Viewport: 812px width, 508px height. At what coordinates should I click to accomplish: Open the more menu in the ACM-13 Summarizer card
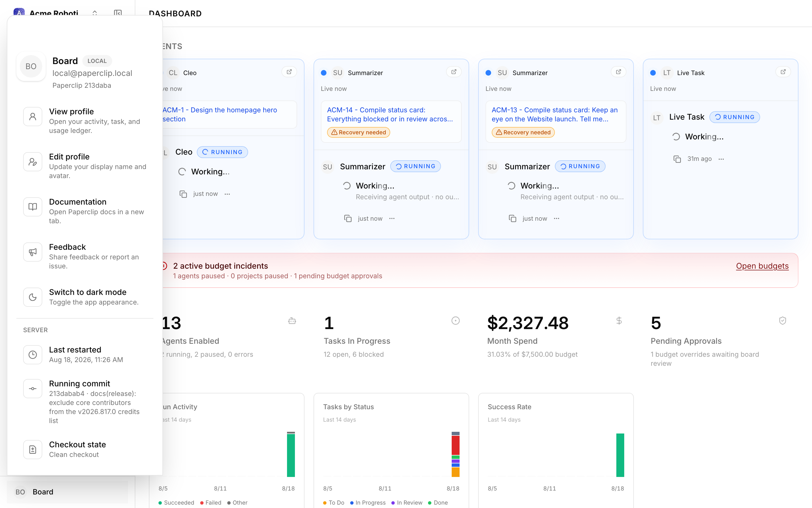click(x=557, y=218)
